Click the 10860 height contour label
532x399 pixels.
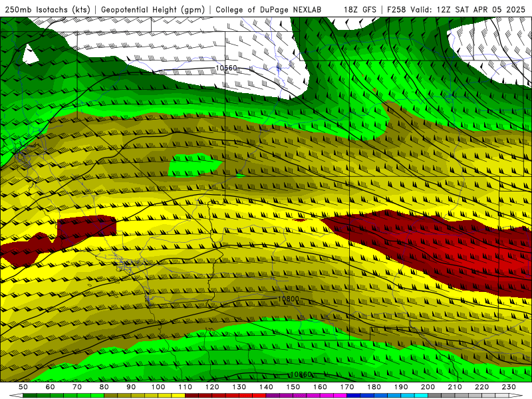point(301,374)
